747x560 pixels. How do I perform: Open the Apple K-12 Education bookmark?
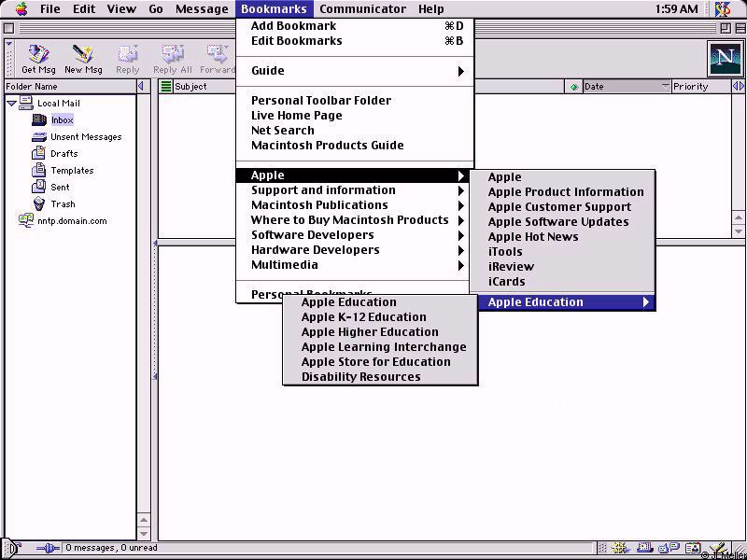363,317
